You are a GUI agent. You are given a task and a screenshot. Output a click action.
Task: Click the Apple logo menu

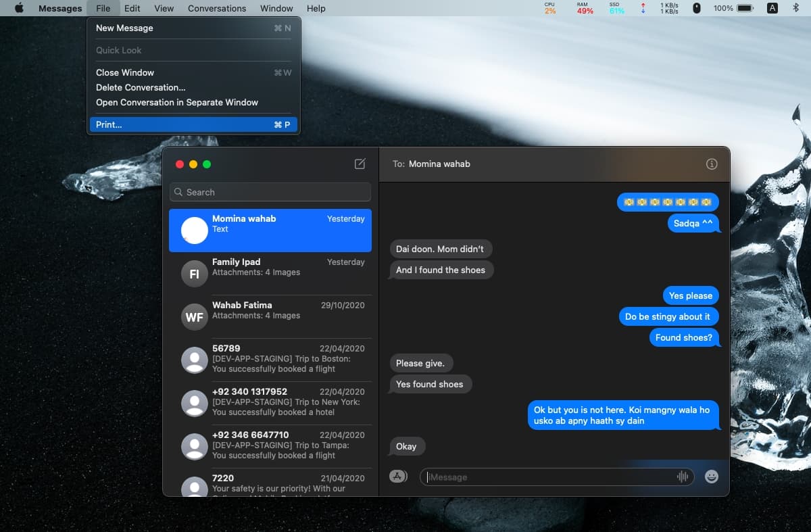pos(19,8)
